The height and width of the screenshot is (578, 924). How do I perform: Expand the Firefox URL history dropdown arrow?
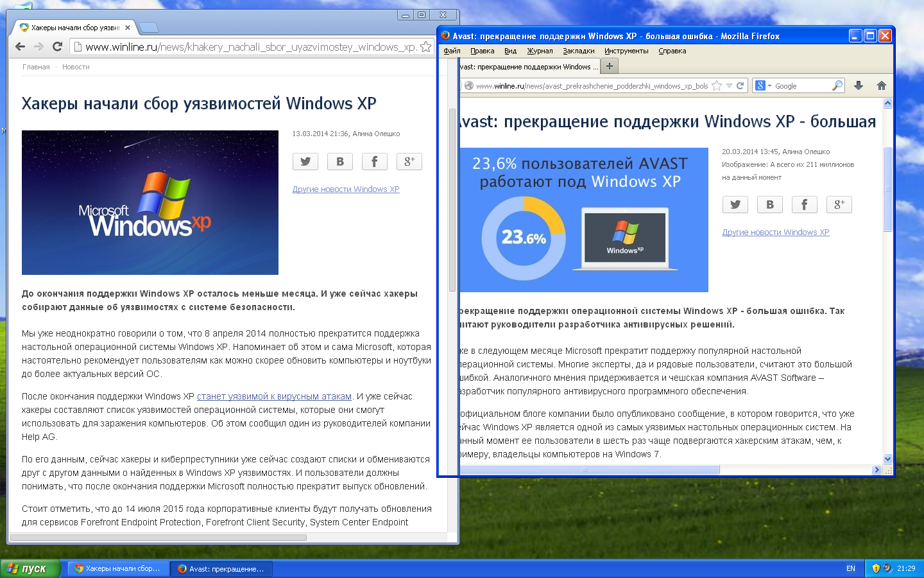pyautogui.click(x=729, y=85)
